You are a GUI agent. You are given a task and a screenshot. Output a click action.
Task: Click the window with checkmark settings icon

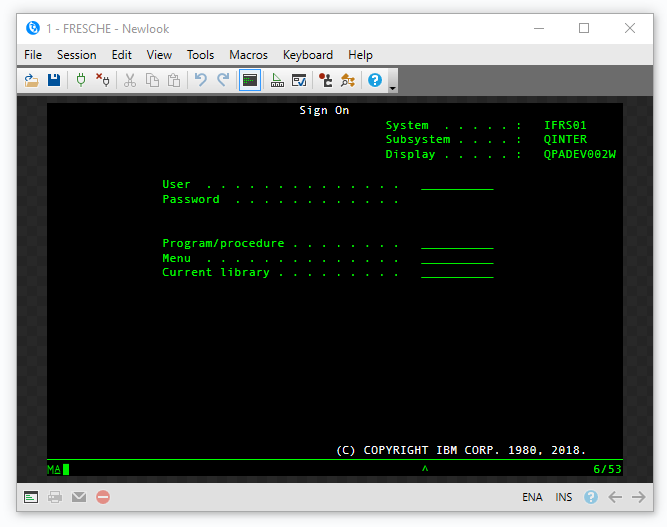click(x=299, y=80)
